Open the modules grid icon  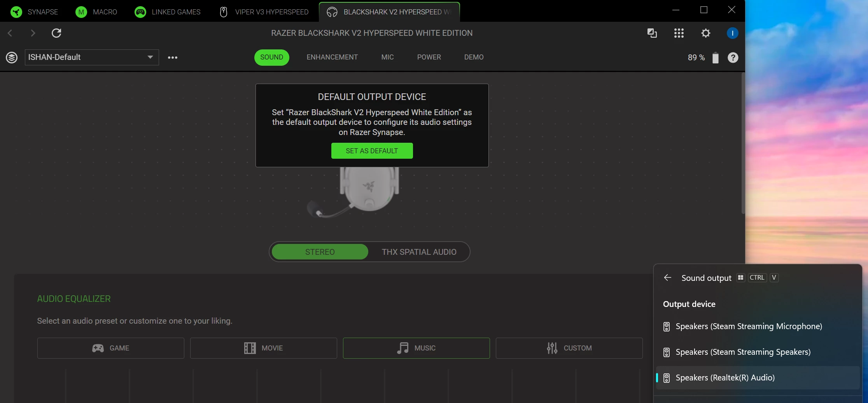(x=679, y=33)
